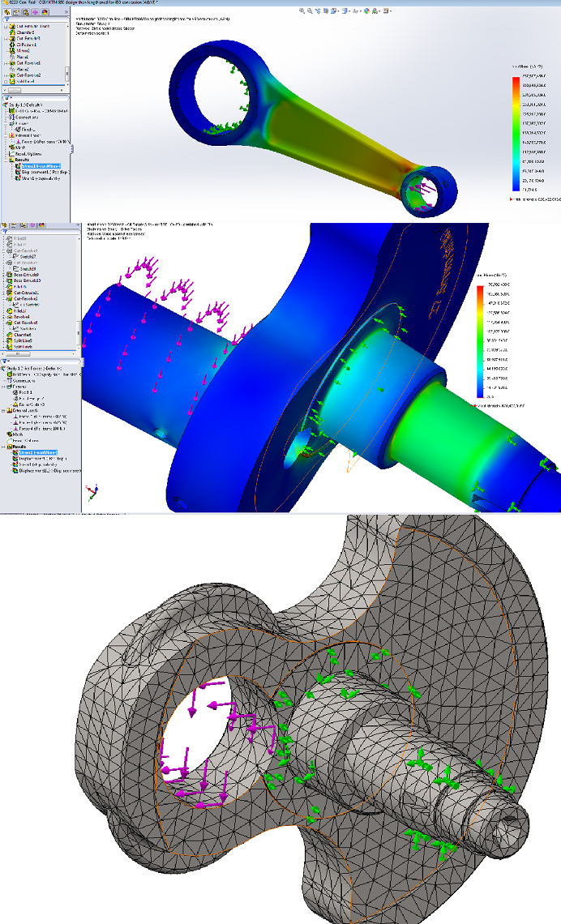Collapse External Loads node in crankshaft study
Screen dimensions: 561x924
tap(3, 411)
